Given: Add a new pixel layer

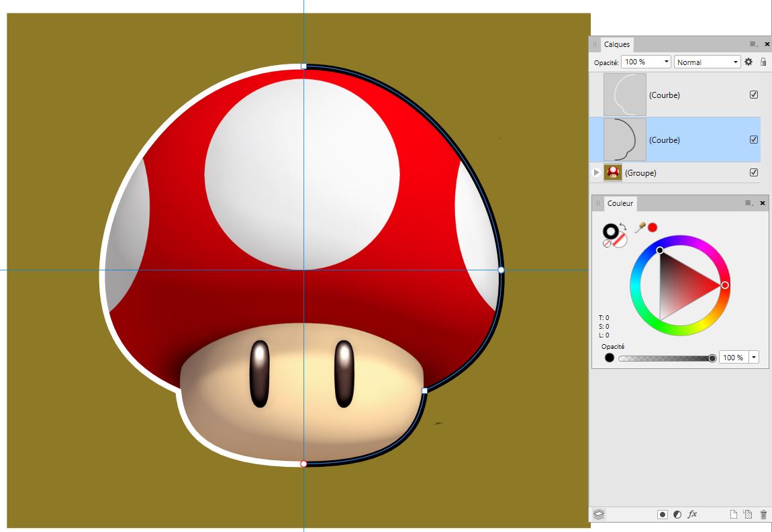Looking at the screenshot, I should click(747, 515).
